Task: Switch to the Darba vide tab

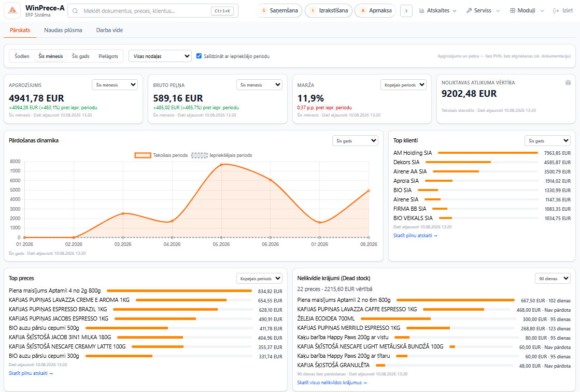Action: click(109, 30)
